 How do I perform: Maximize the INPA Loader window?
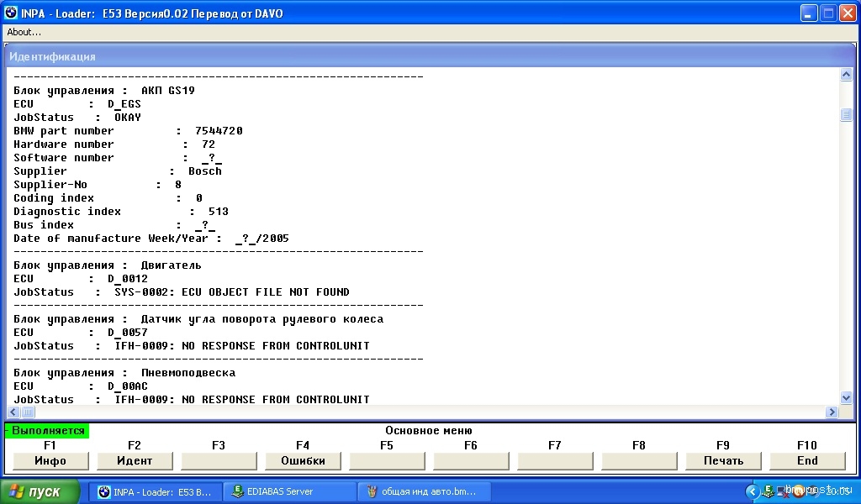828,13
